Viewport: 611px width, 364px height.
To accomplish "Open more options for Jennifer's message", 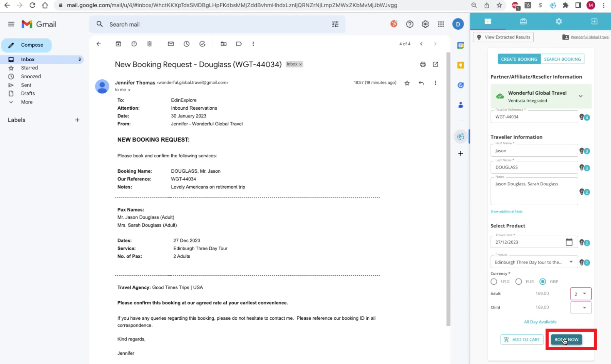I will (435, 83).
